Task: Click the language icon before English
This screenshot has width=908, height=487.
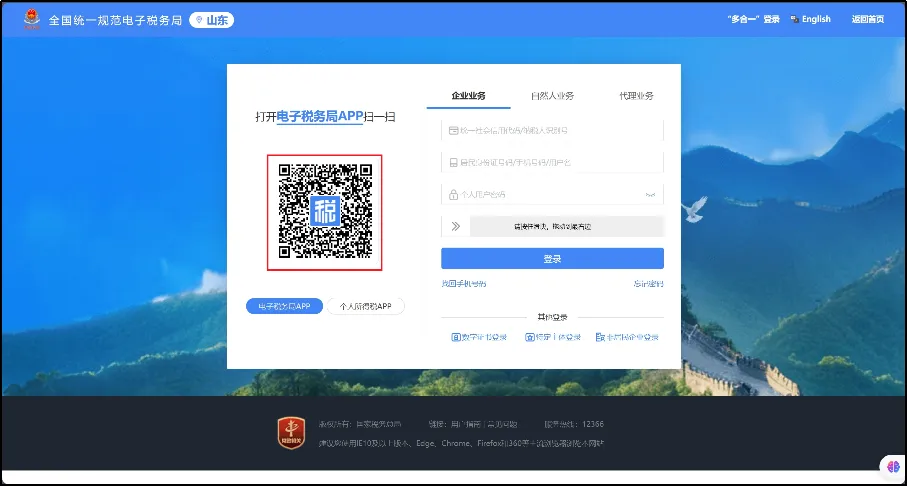Action: 794,19
